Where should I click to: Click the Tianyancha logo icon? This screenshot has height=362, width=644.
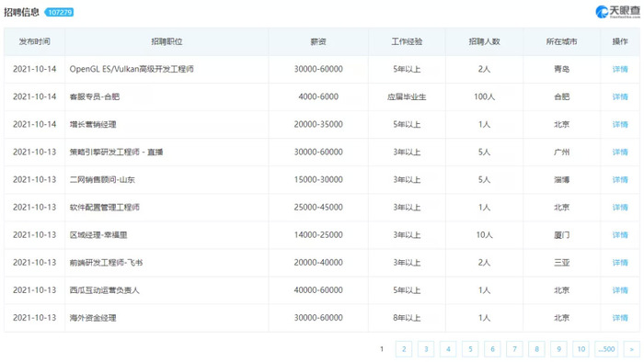602,12
